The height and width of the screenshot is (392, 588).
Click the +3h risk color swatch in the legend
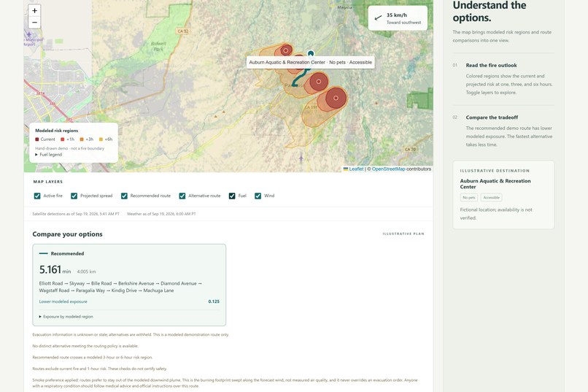click(82, 139)
